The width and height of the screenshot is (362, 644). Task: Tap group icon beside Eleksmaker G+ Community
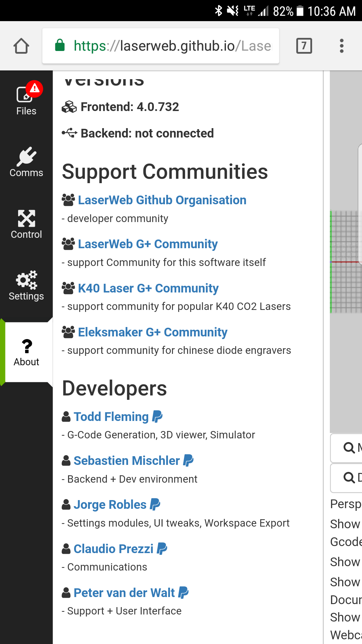68,332
